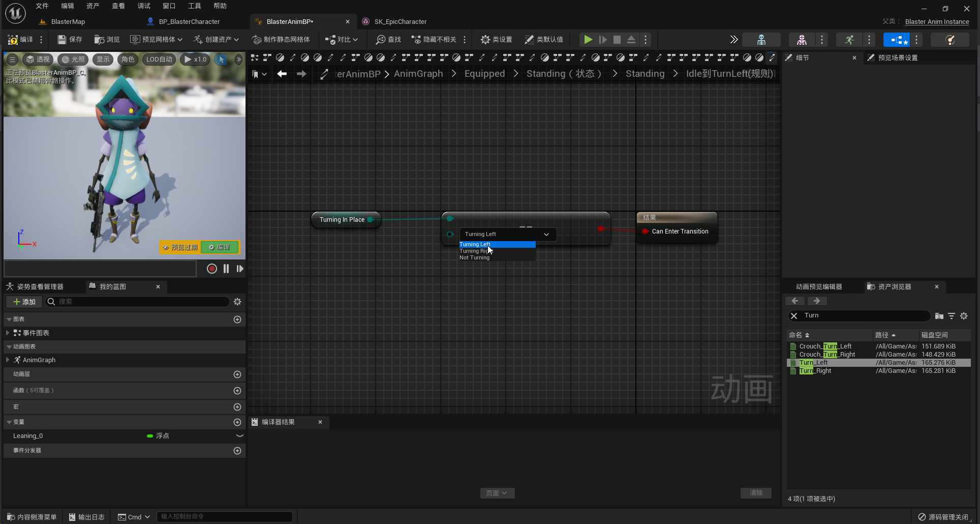Image resolution: width=980 pixels, height=524 pixels.
Task: Open viewport hamburger options menu
Action: [13, 60]
